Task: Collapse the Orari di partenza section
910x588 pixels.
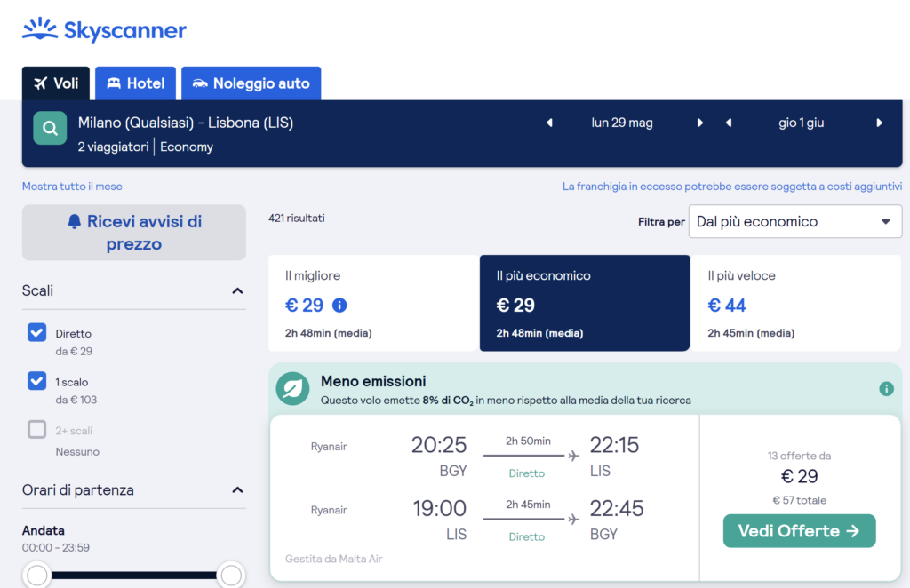Action: pyautogui.click(x=237, y=490)
